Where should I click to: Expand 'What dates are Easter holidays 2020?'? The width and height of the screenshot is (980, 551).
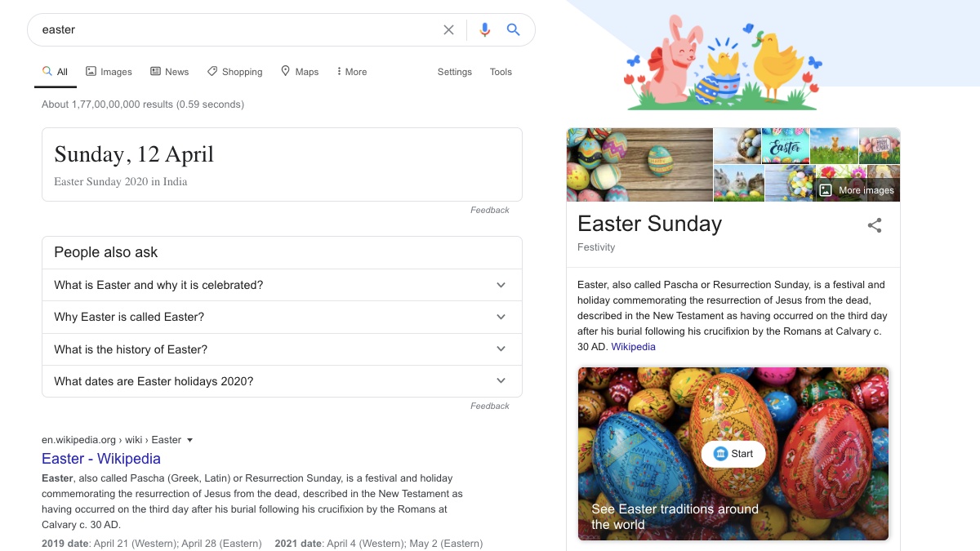501,380
